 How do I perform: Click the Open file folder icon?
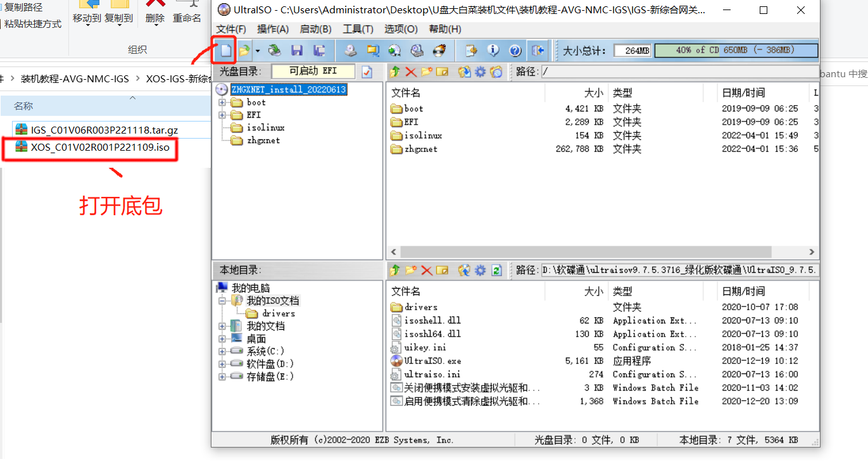tap(244, 50)
